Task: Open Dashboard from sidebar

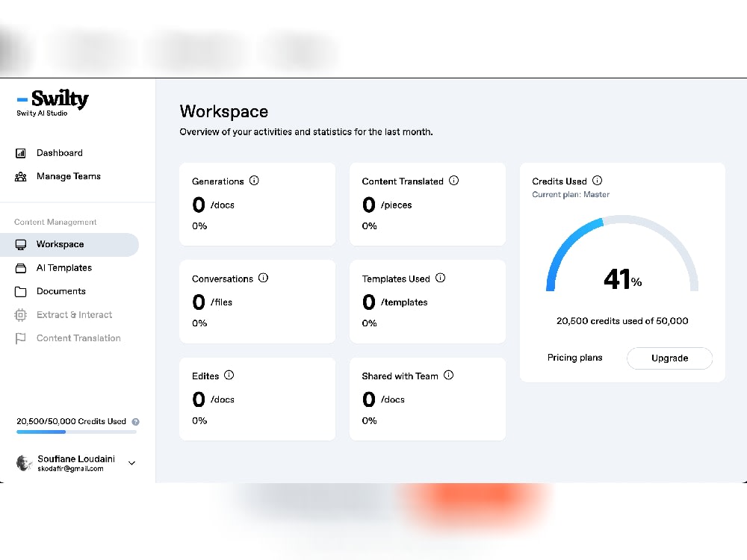Action: click(x=60, y=153)
